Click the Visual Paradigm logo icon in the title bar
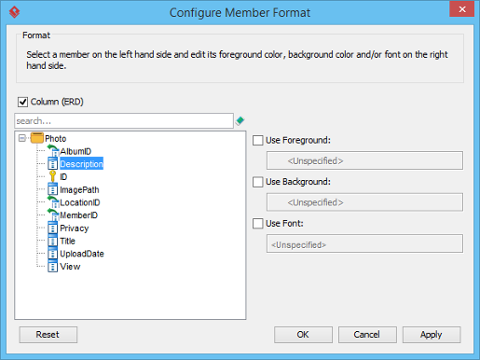480x360 pixels. coord(14,12)
